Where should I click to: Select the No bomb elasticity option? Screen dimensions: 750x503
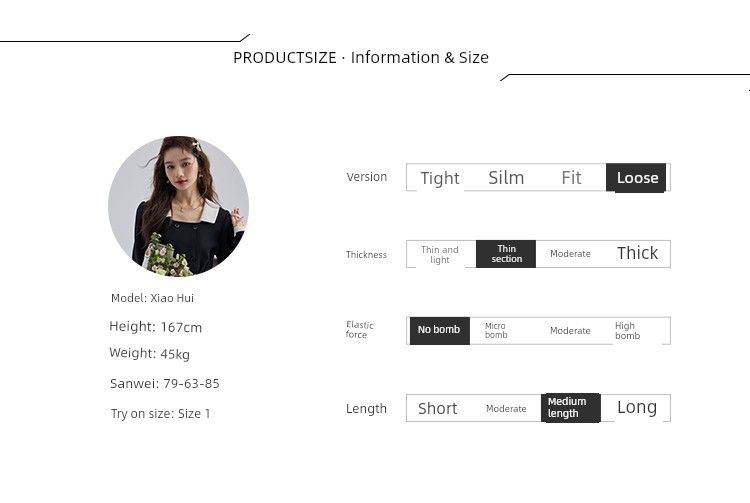click(x=439, y=330)
